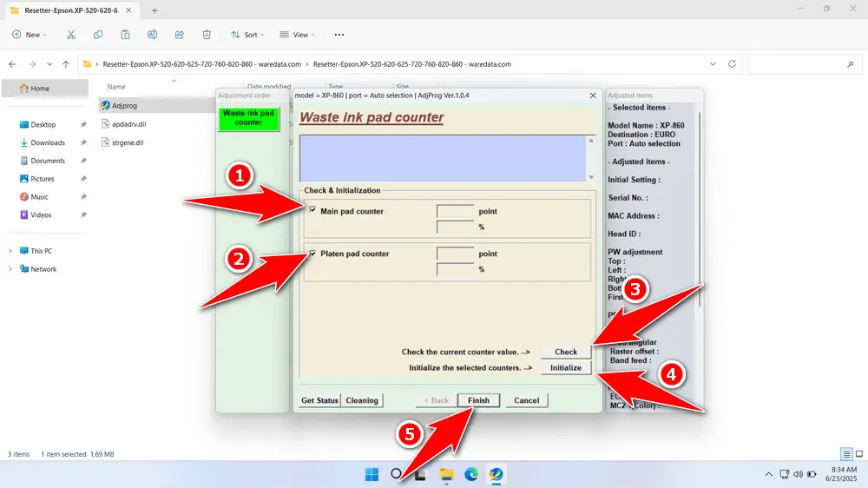This screenshot has width=868, height=488.
Task: Open battery status in system tray
Action: (812, 474)
